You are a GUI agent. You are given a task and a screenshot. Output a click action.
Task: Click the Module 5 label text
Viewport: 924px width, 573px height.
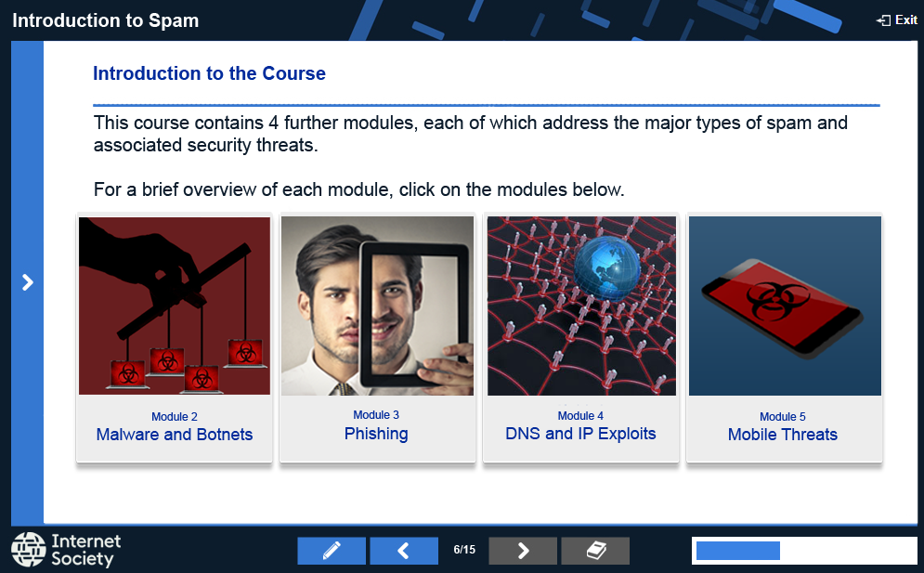tap(783, 417)
